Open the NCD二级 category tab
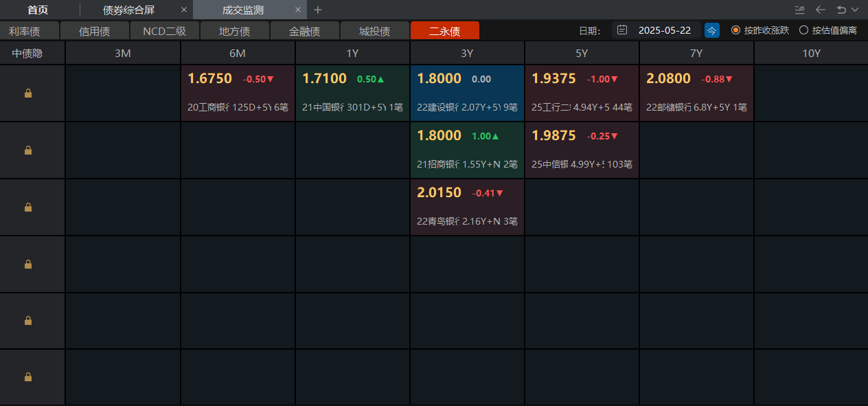The width and height of the screenshot is (868, 406). click(x=165, y=31)
